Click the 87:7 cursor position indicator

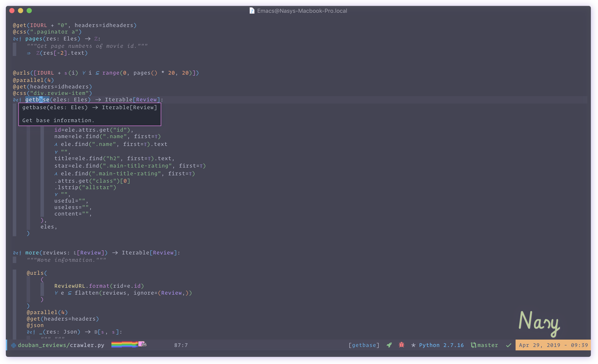click(x=181, y=345)
